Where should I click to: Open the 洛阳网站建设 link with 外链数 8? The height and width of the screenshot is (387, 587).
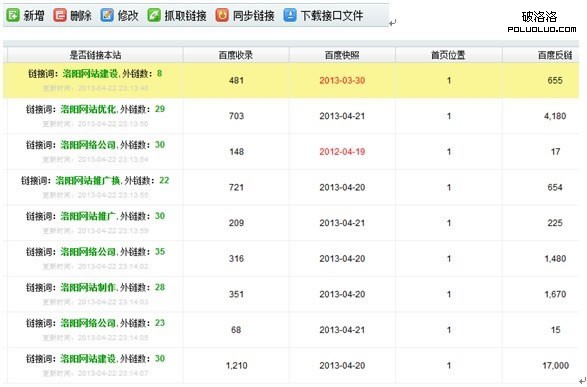[90, 73]
